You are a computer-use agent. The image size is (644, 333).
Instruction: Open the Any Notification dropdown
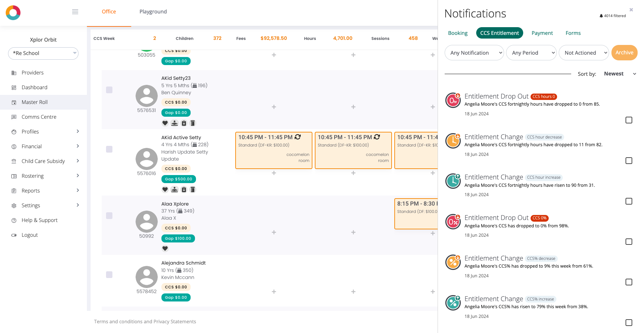(474, 53)
